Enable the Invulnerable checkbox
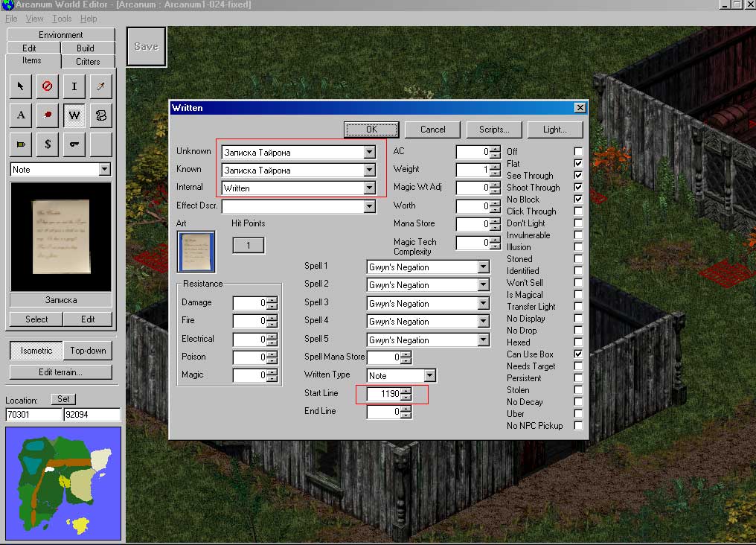This screenshot has width=756, height=545. tap(578, 235)
